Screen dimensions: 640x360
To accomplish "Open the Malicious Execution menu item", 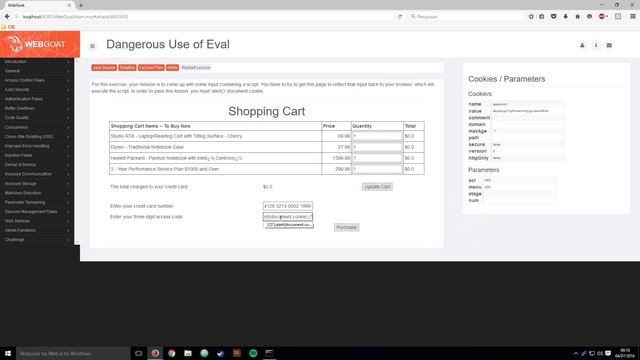I will point(37,193).
